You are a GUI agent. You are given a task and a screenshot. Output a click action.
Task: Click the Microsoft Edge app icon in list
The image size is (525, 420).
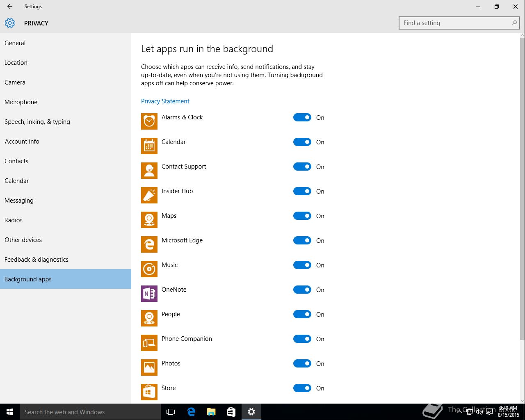pos(149,244)
